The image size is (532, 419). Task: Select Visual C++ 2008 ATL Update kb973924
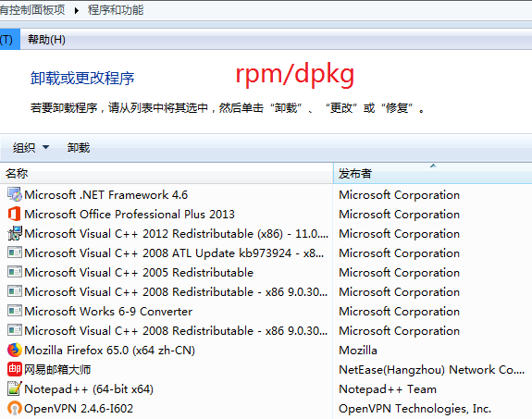point(174,253)
